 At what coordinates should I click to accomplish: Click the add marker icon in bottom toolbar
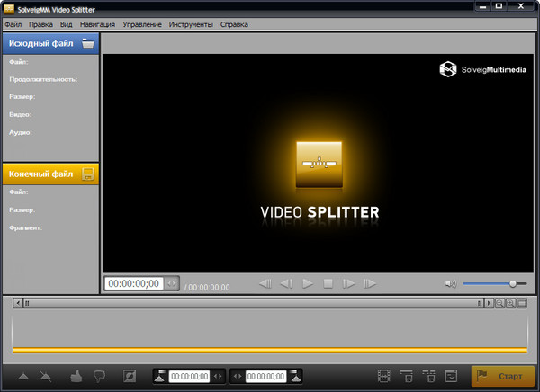tap(23, 376)
